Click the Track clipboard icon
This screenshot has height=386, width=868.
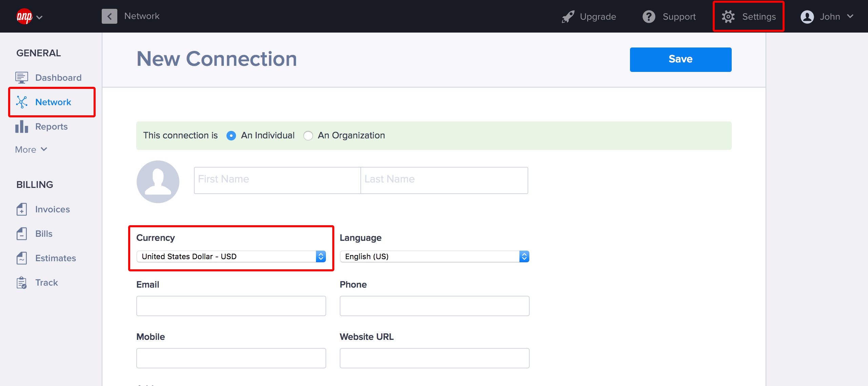coord(21,283)
